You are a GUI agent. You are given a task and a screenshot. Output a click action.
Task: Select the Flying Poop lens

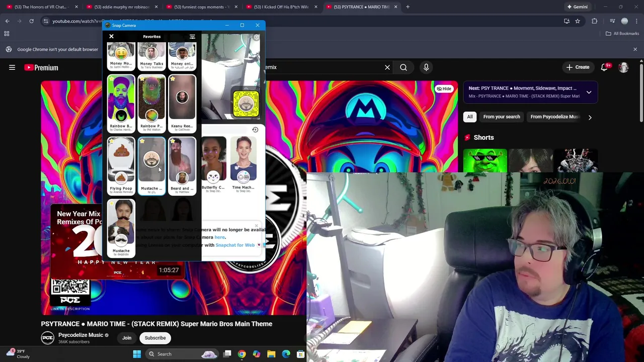[121, 165]
